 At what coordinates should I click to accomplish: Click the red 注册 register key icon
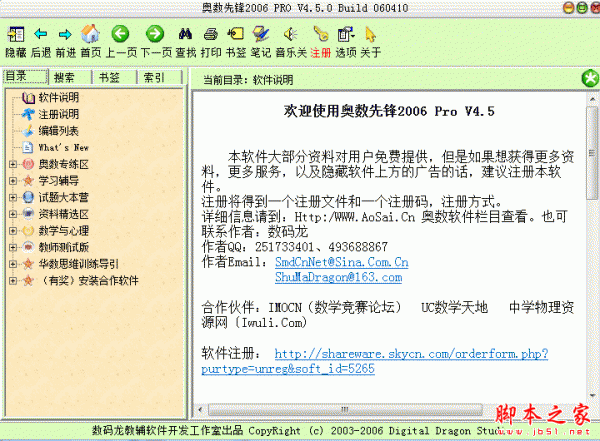click(x=321, y=34)
